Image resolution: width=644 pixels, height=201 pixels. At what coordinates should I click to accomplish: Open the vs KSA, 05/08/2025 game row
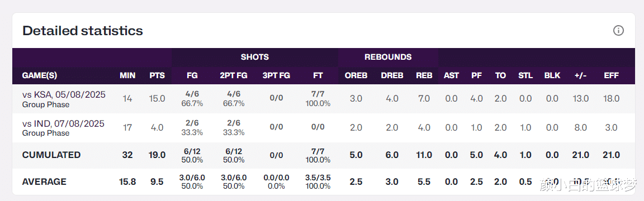(x=324, y=99)
